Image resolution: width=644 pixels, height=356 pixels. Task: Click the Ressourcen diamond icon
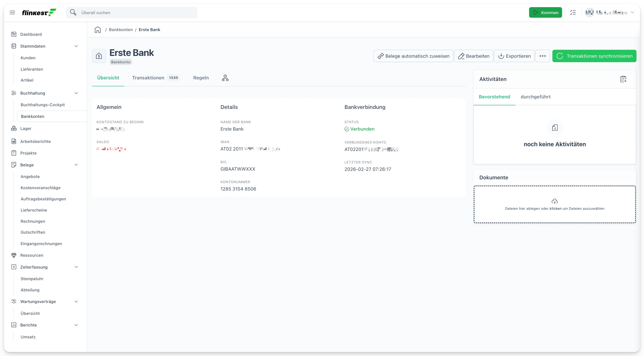click(x=14, y=255)
